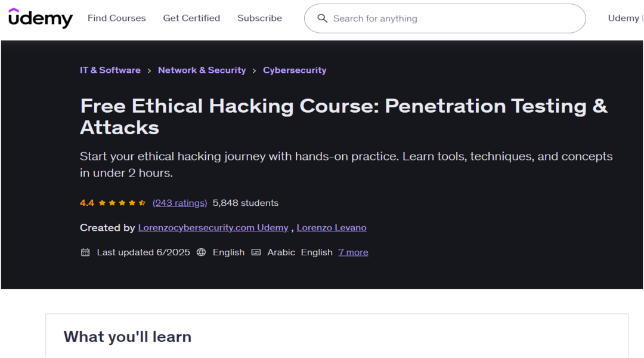
Task: Open the Subscribe menu item
Action: [259, 18]
